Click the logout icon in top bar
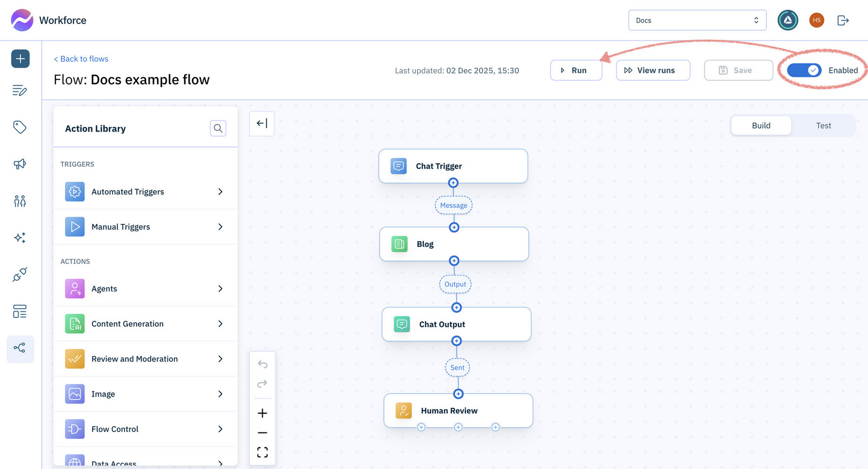868x469 pixels. 843,20
